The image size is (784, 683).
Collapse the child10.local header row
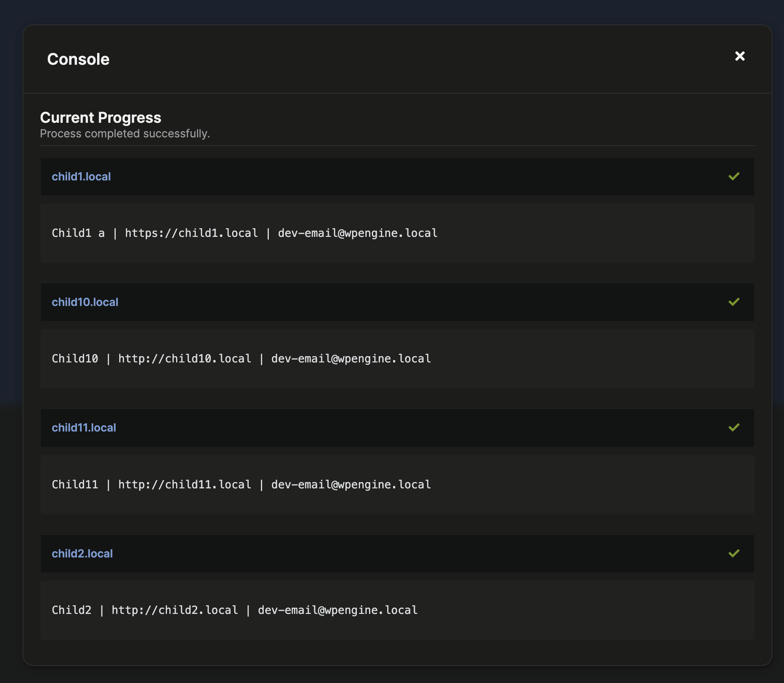395,302
